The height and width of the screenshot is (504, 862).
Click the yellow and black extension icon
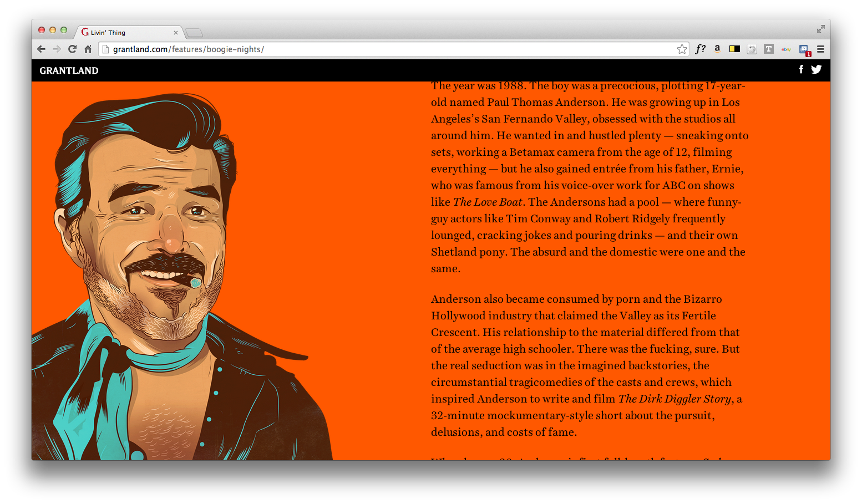click(x=734, y=49)
